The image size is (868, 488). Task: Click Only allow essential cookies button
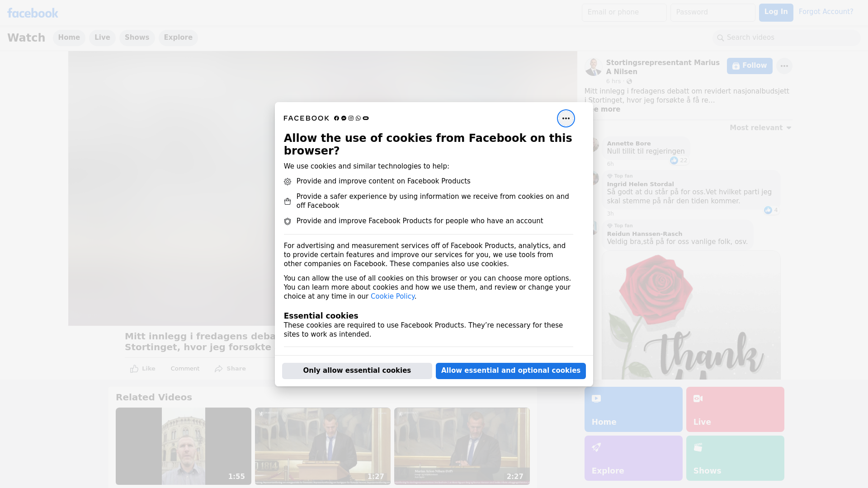pyautogui.click(x=357, y=371)
